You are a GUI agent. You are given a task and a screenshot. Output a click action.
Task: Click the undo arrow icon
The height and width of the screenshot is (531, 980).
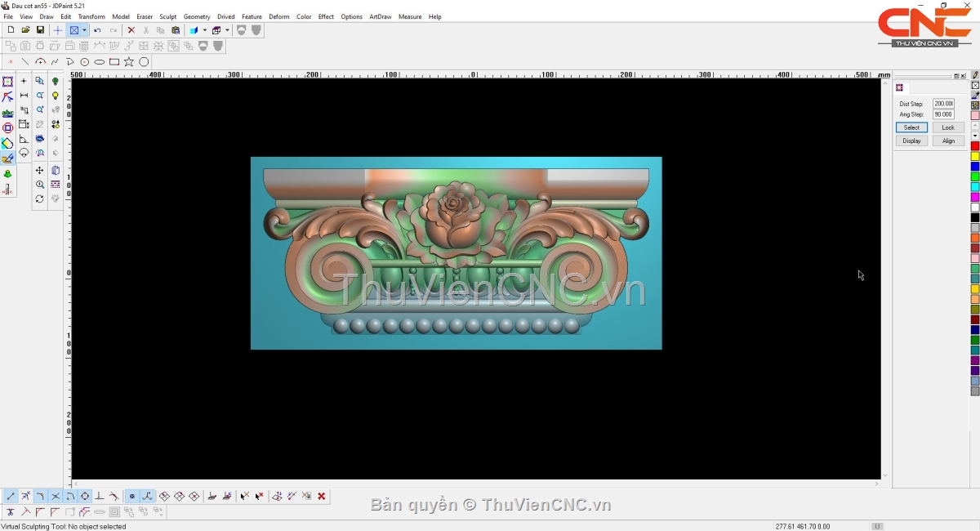click(x=97, y=30)
